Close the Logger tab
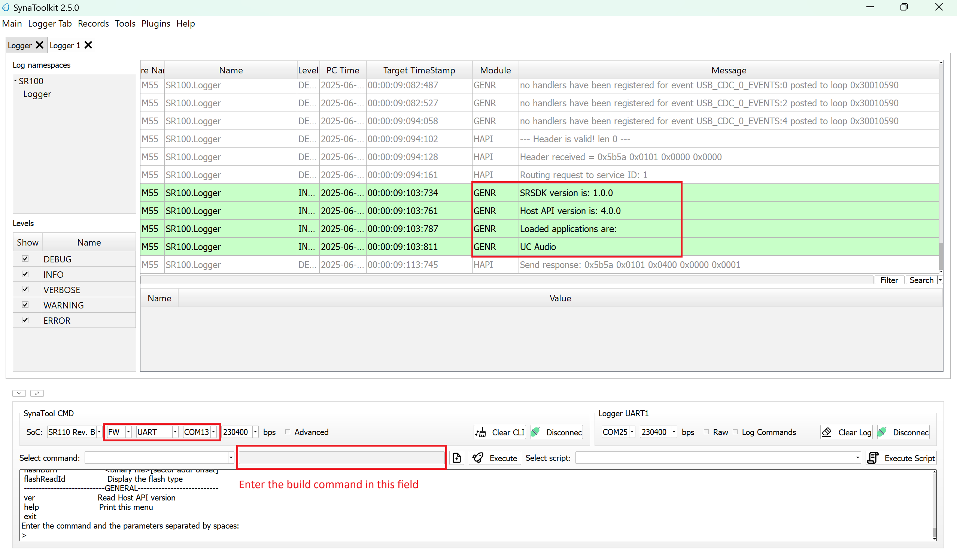The image size is (957, 560). click(39, 45)
